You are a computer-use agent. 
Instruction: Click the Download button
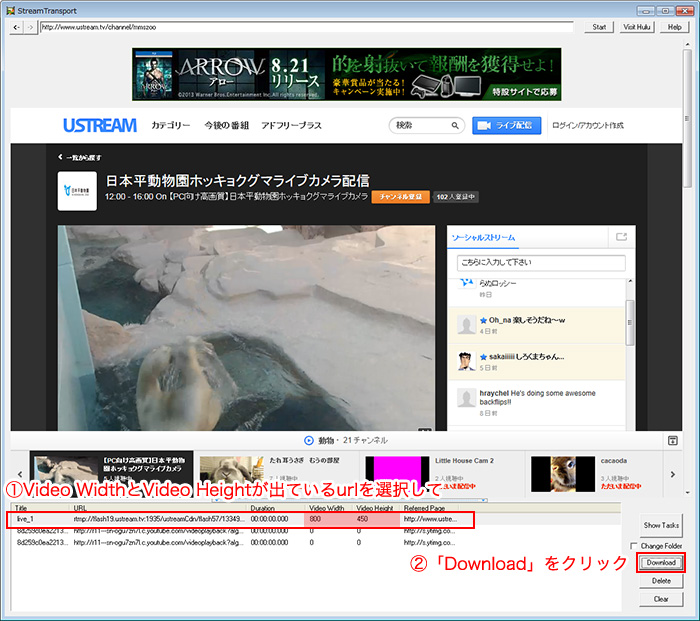(x=661, y=563)
